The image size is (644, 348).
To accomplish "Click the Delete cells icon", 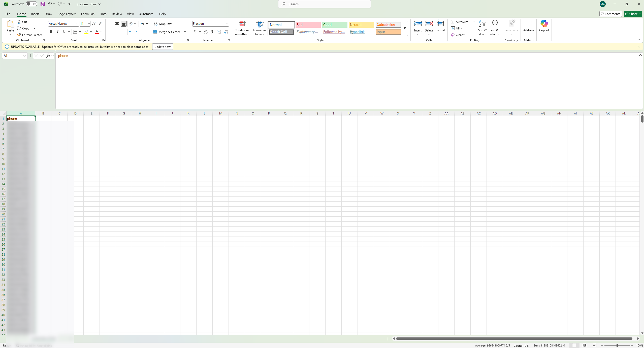I will (429, 24).
